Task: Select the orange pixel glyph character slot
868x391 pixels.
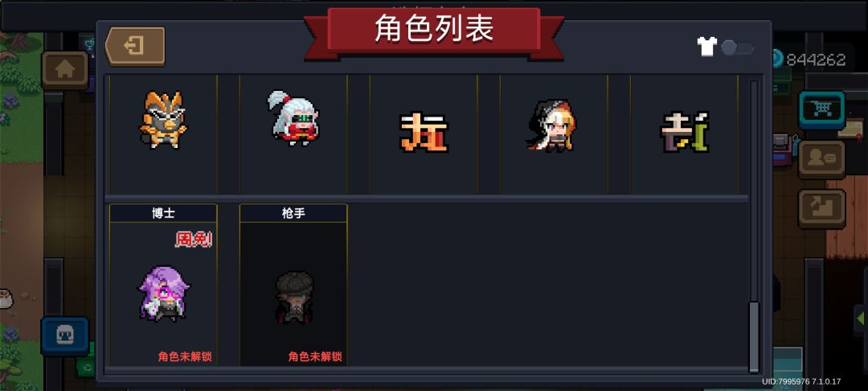Action: click(424, 133)
